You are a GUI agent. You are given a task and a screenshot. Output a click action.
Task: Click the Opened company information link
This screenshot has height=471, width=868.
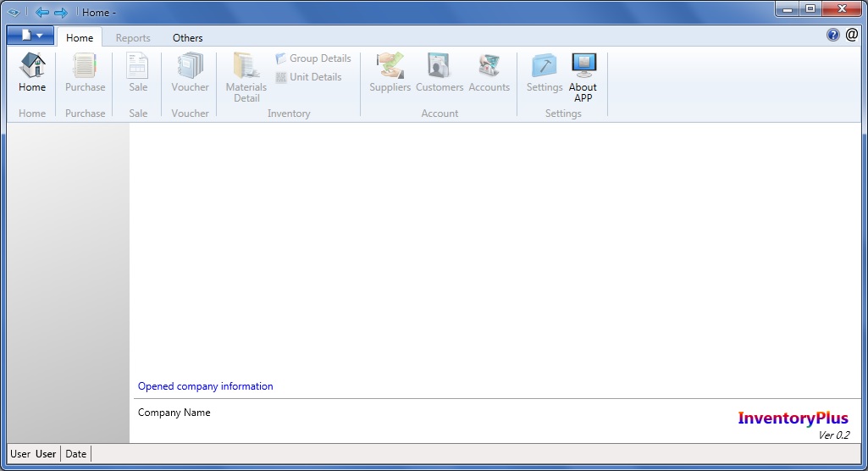pos(206,386)
